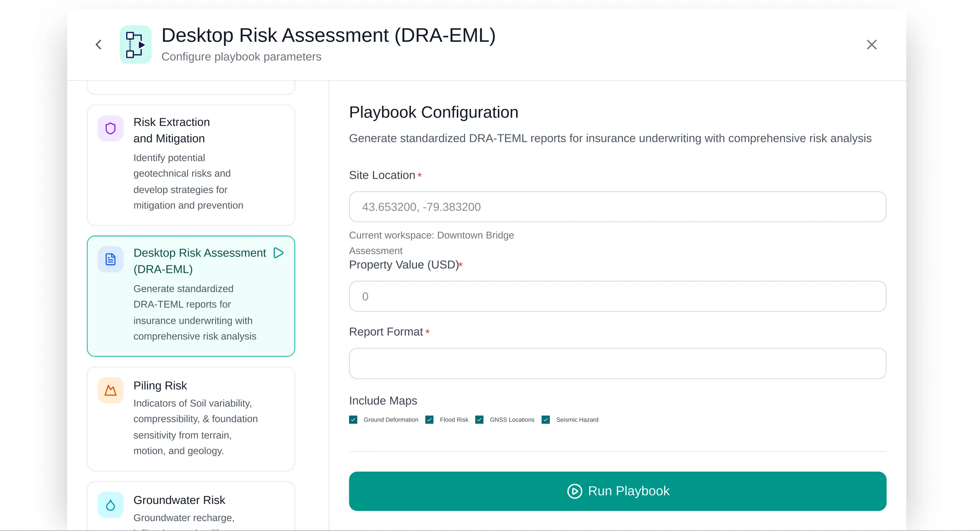The width and height of the screenshot is (980, 531).
Task: Click the purple shield Risk Extraction icon
Action: pos(110,129)
